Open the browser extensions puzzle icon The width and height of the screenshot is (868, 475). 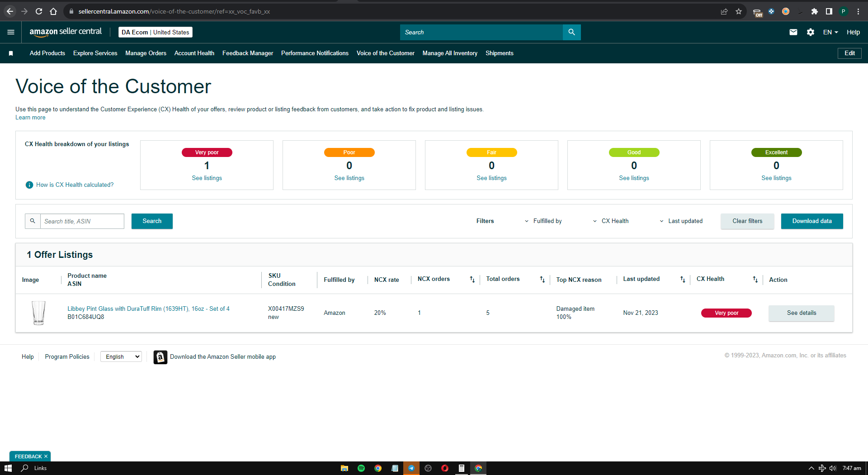815,11
